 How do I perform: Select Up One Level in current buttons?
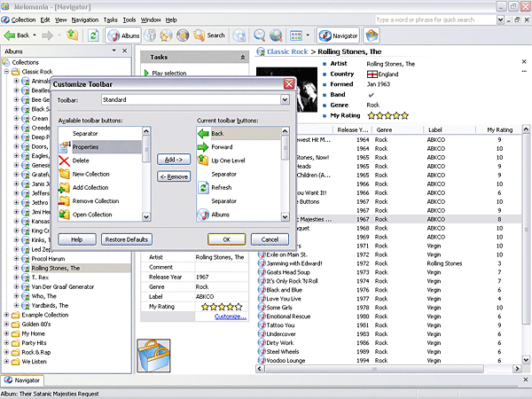coord(230,160)
